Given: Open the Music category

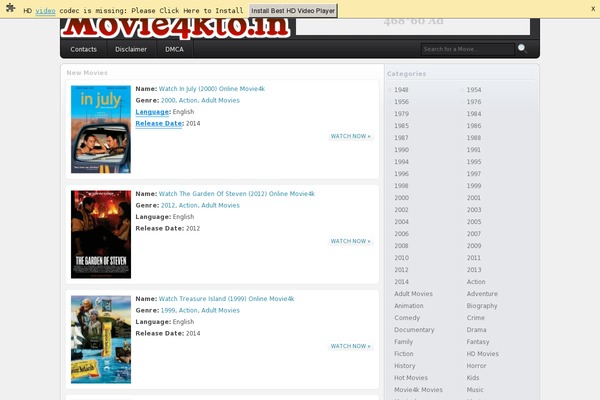Looking at the screenshot, I should click(x=475, y=390).
